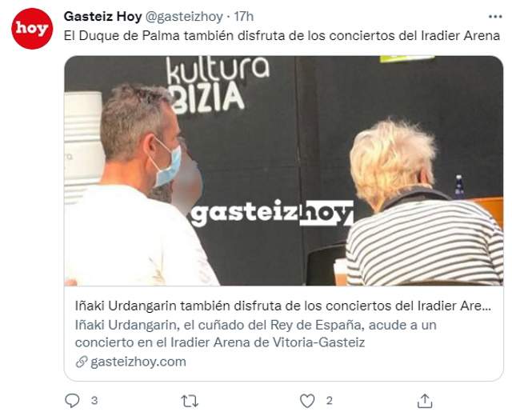The height and width of the screenshot is (420, 512).
Task: Click the like count number 2
Action: (x=329, y=401)
